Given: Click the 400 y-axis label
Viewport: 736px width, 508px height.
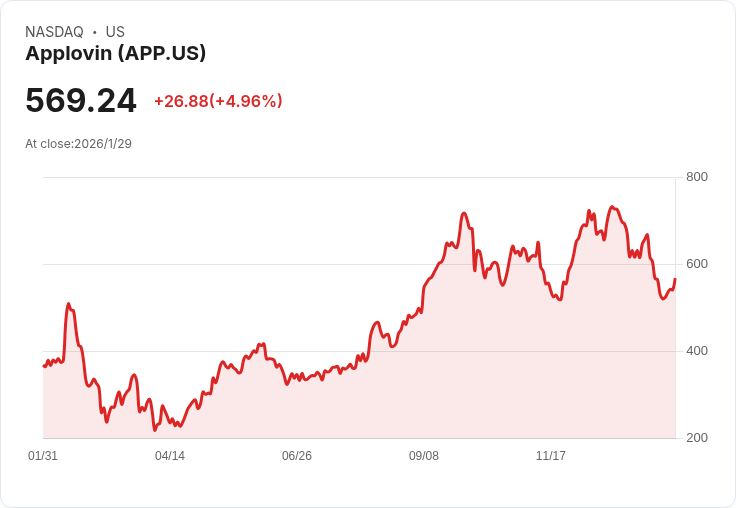Looking at the screenshot, I should pyautogui.click(x=697, y=351).
